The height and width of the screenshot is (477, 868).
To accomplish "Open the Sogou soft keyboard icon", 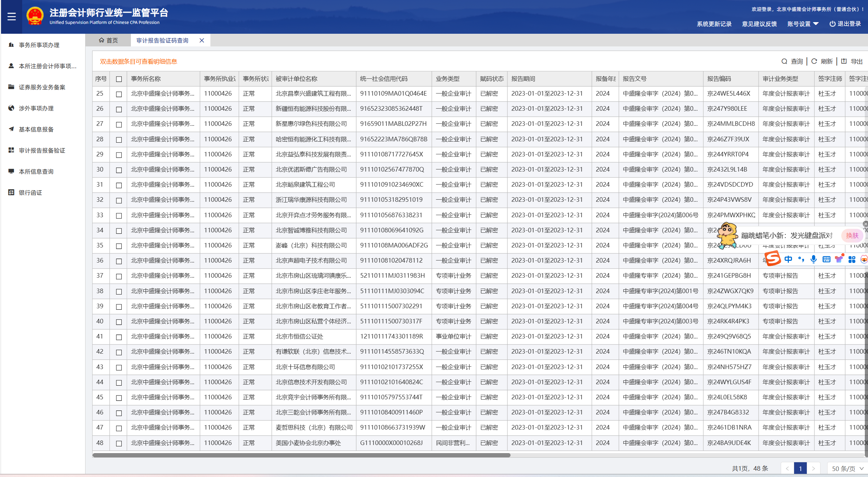I will click(826, 259).
